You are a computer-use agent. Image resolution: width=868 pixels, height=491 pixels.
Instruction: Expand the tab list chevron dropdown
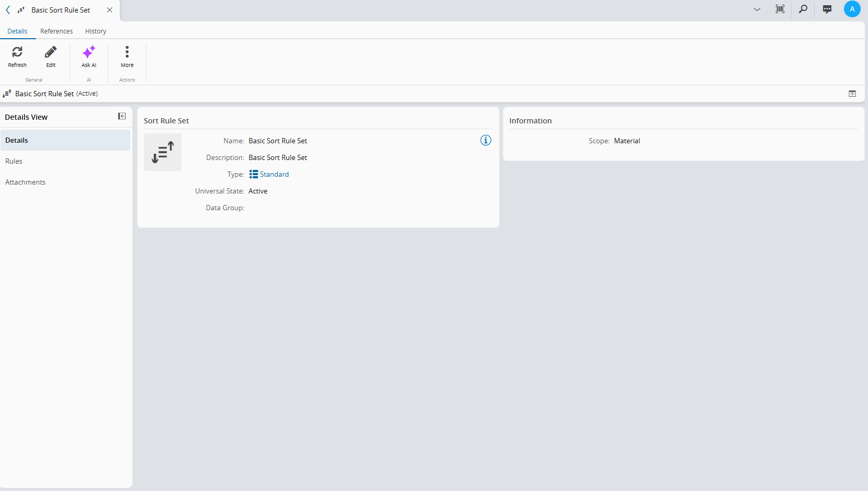(757, 9)
